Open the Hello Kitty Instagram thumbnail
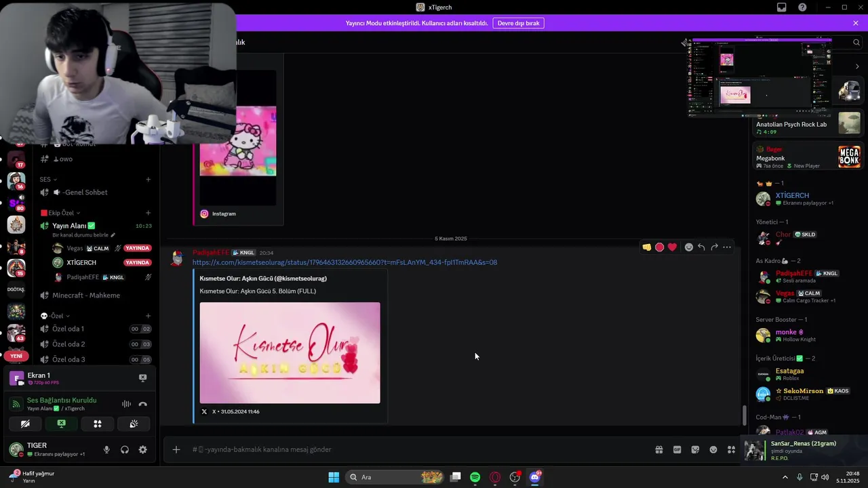 click(x=238, y=141)
